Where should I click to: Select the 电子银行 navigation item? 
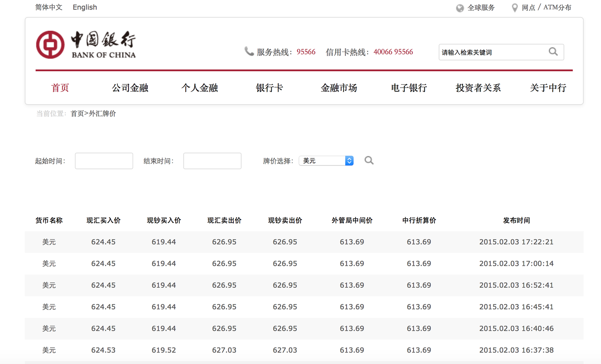409,88
